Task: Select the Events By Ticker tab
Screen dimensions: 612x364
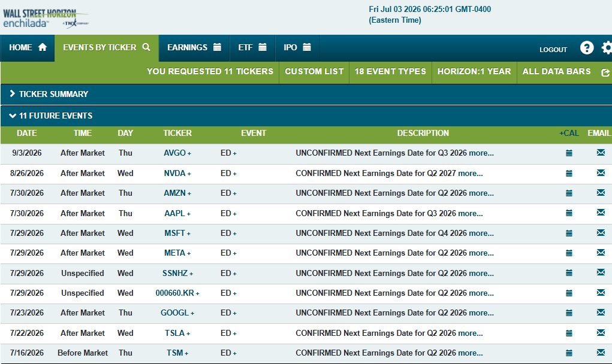Action: click(107, 48)
